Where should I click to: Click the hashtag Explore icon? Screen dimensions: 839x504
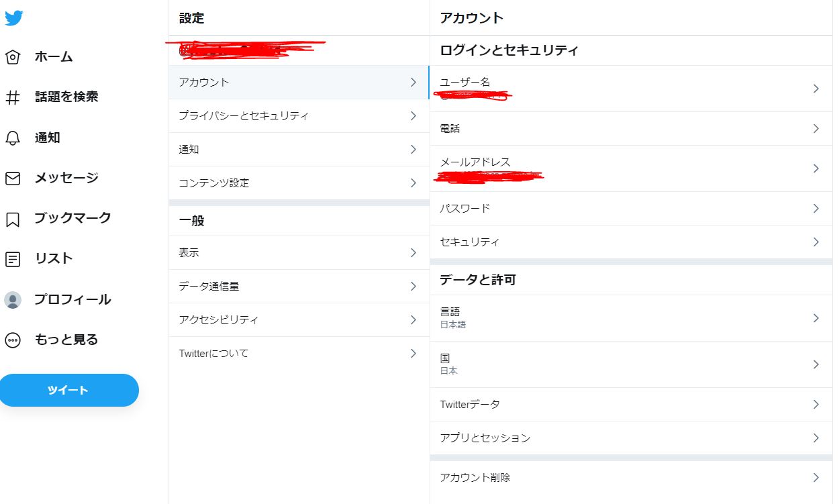[x=13, y=97]
